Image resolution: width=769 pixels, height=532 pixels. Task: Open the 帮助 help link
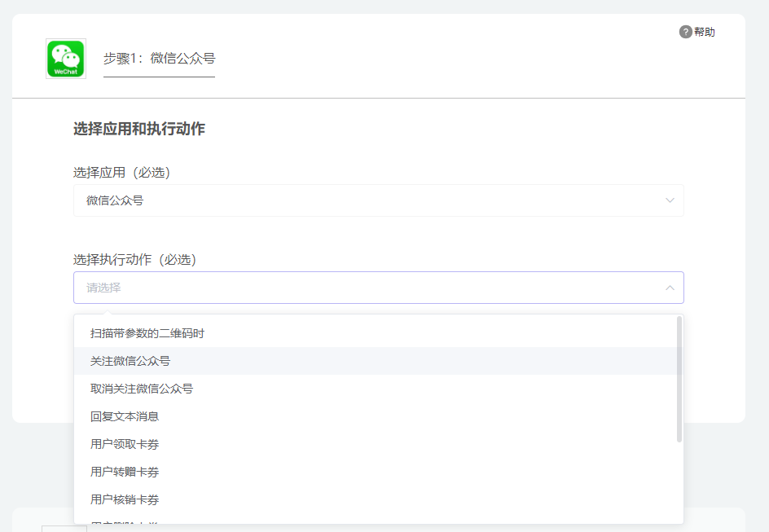(704, 32)
